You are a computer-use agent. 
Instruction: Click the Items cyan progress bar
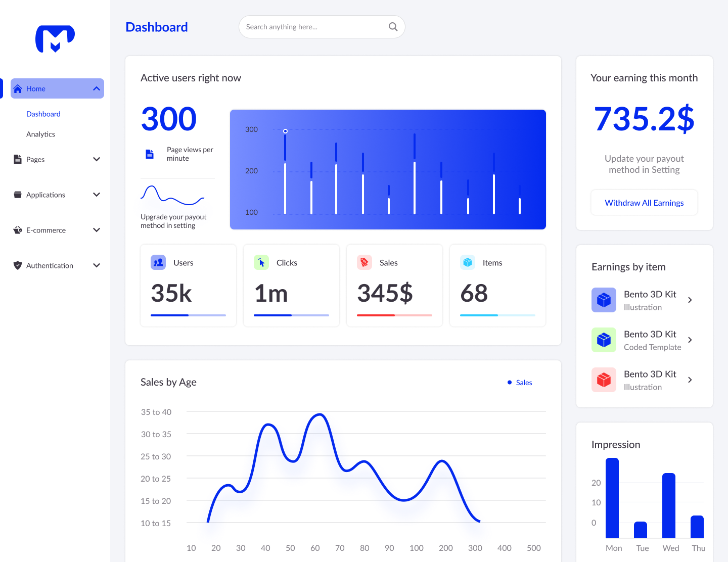(497, 315)
